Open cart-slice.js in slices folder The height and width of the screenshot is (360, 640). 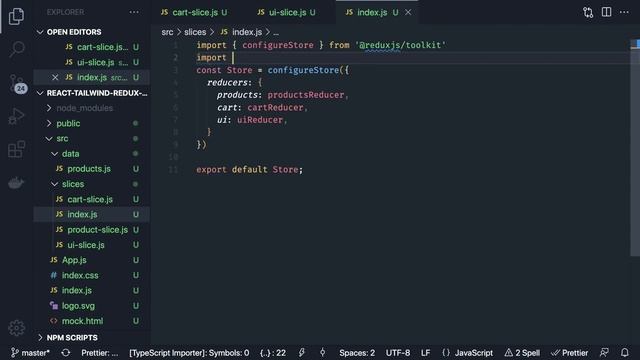90,200
